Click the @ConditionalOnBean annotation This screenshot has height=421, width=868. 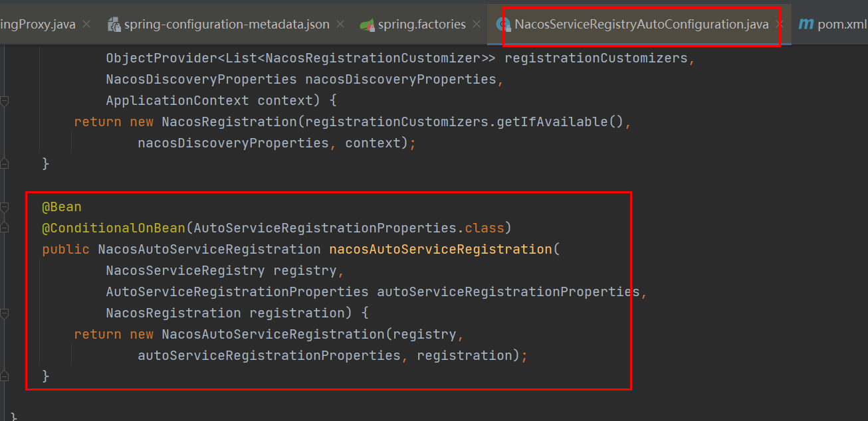point(114,228)
